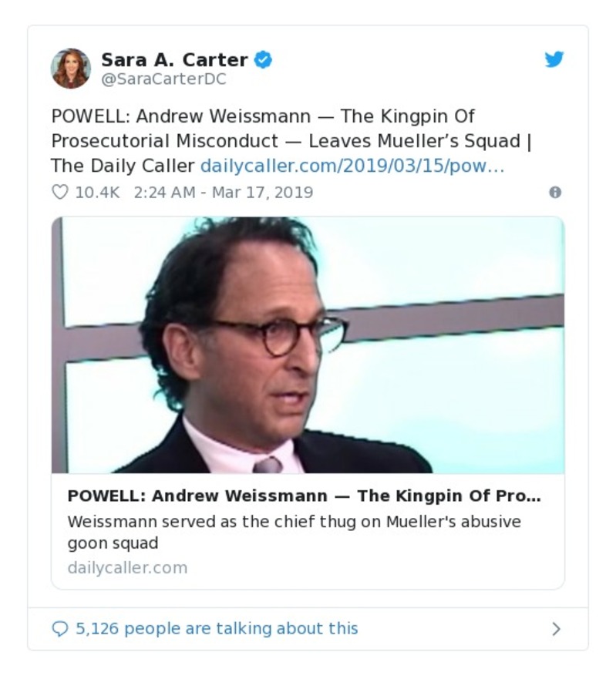Click the 10.4K likes count
The width and height of the screenshot is (616, 679).
click(x=97, y=192)
